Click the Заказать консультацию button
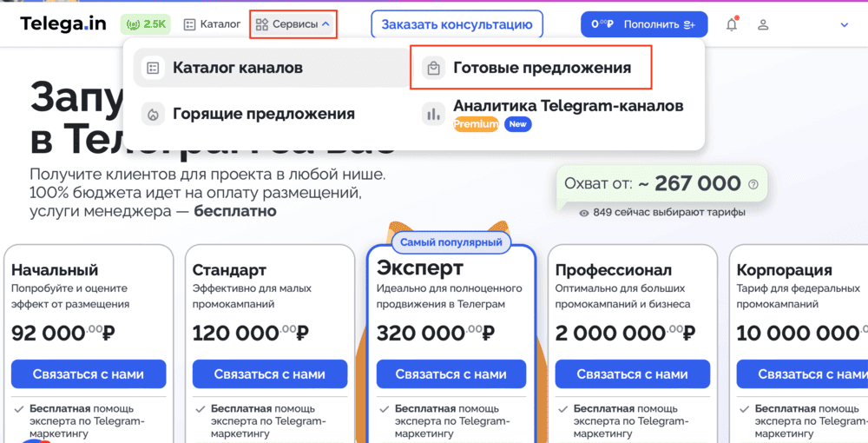The width and height of the screenshot is (868, 443). tap(457, 24)
